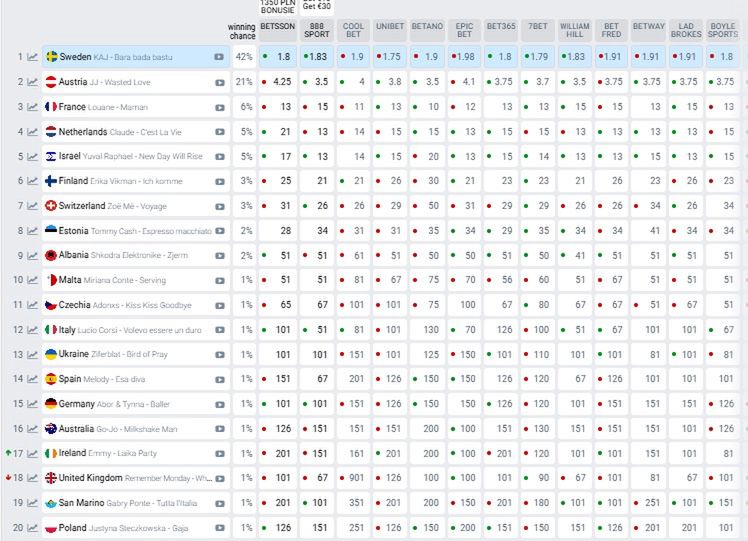748x541 pixels.
Task: Play the video for Australia's Milkshake Man
Action: [x=219, y=429]
